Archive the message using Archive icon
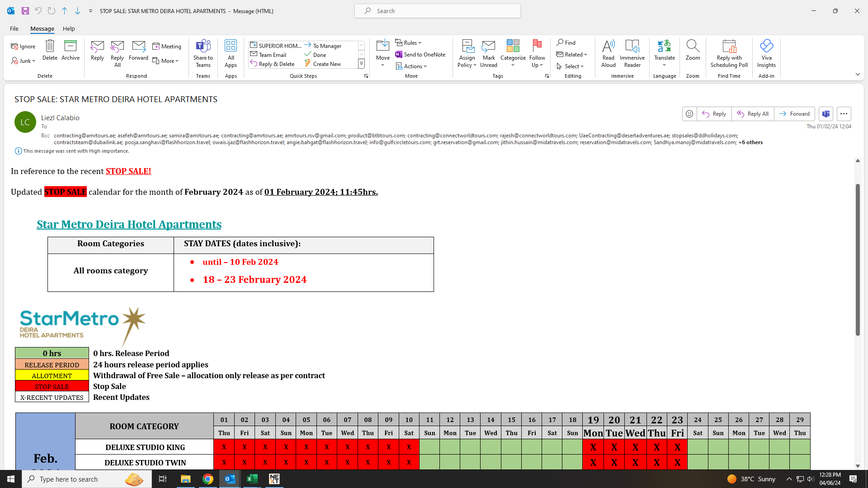Viewport: 868px width, 488px height. coord(71,50)
